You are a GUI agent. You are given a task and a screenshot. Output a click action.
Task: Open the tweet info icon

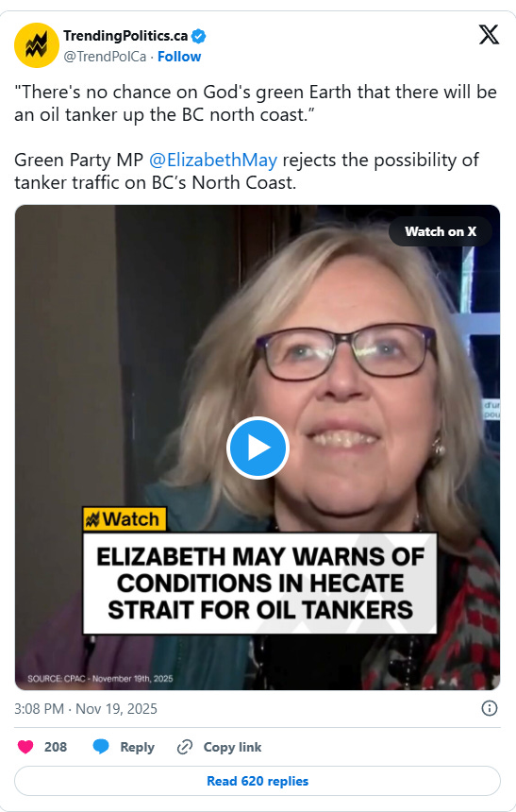point(489,708)
